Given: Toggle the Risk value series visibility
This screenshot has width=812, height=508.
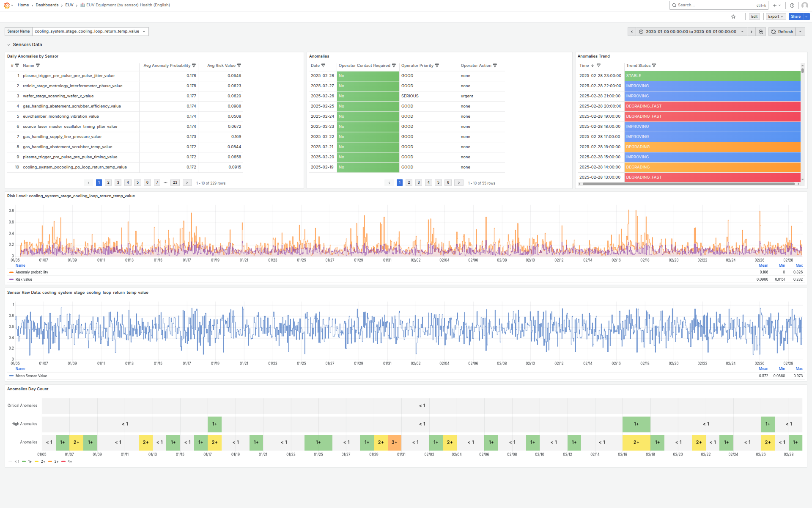Looking at the screenshot, I should point(23,279).
